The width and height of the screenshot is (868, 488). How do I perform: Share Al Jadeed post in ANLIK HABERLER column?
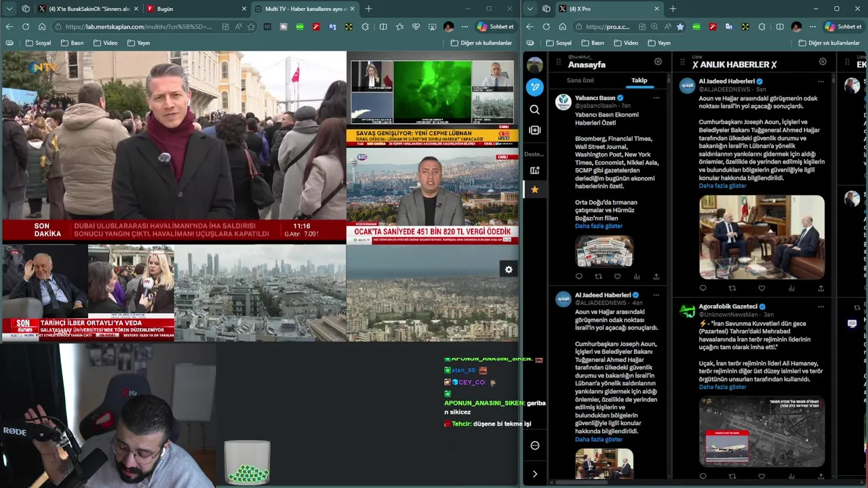821,288
